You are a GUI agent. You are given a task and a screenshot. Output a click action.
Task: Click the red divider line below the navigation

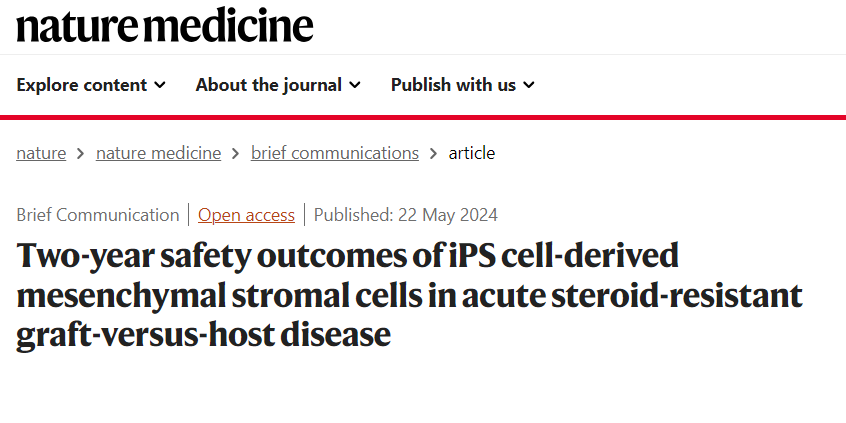(x=423, y=117)
